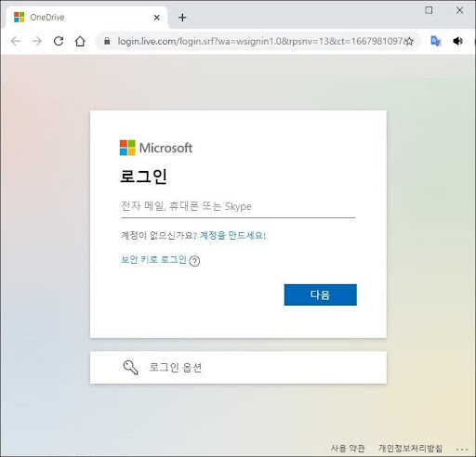Maximize the browser window
Screen dimensions: 476x457
429,10
